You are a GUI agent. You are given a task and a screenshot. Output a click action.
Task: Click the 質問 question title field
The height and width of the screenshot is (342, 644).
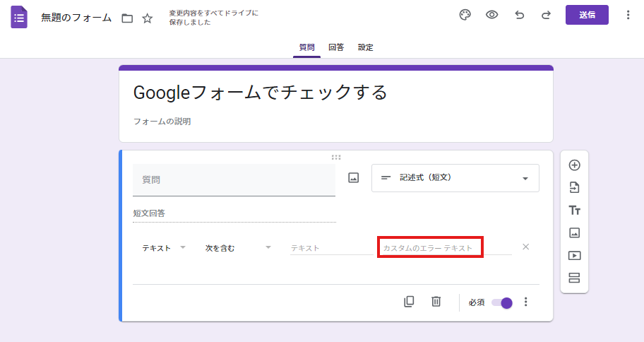point(234,180)
